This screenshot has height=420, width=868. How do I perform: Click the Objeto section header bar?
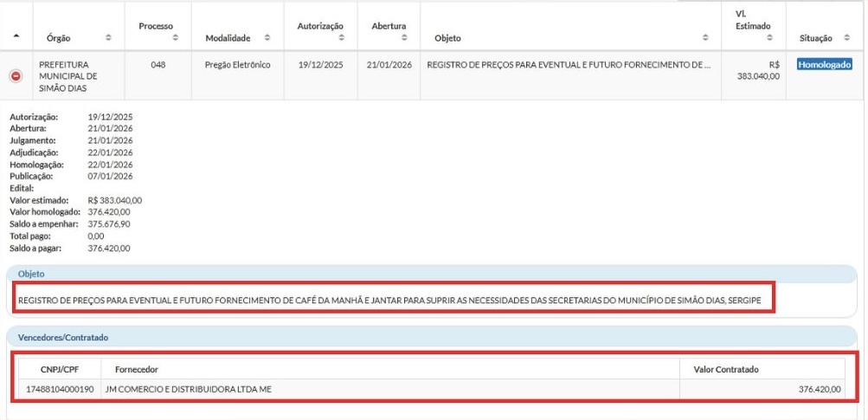pyautogui.click(x=433, y=274)
